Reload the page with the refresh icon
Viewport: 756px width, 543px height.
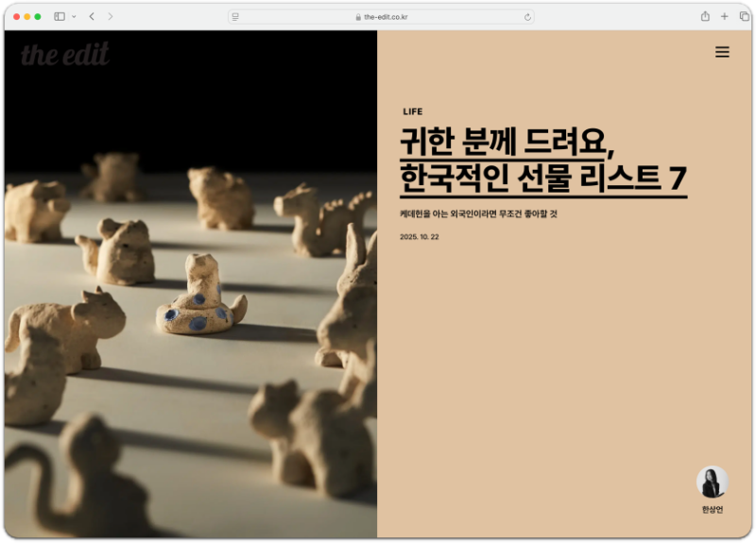coord(527,17)
